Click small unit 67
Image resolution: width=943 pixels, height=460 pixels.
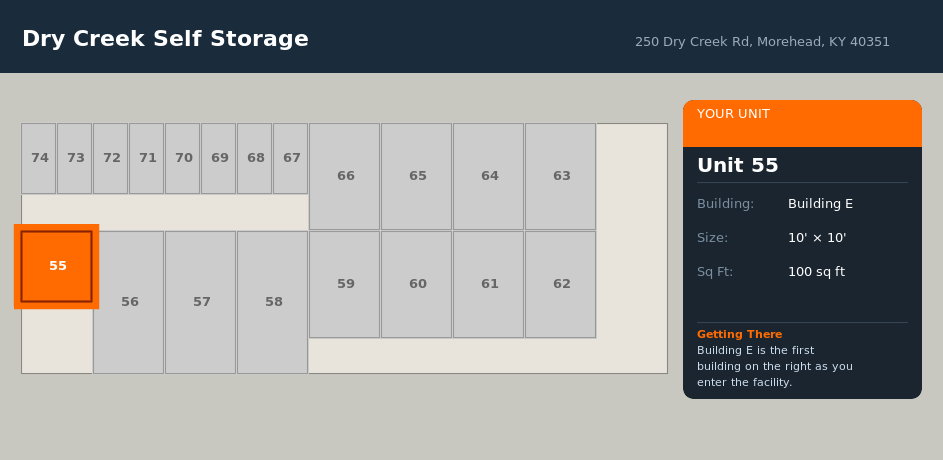pos(291,158)
